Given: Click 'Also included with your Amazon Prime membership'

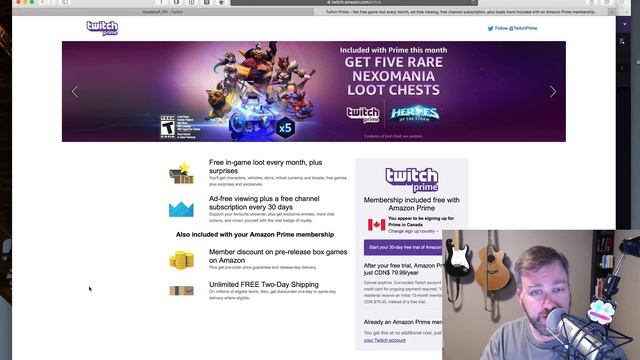Looking at the screenshot, I should [255, 234].
